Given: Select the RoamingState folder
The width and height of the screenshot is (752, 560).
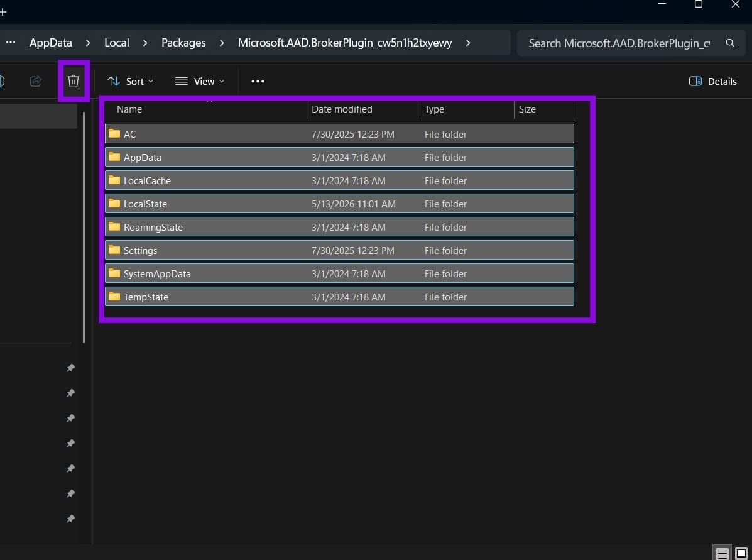Looking at the screenshot, I should (339, 227).
